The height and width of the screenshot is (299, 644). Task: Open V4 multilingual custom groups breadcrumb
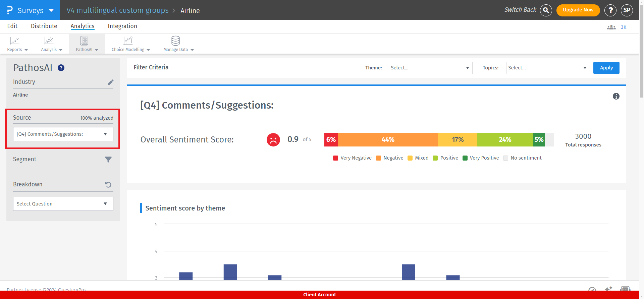(x=118, y=10)
